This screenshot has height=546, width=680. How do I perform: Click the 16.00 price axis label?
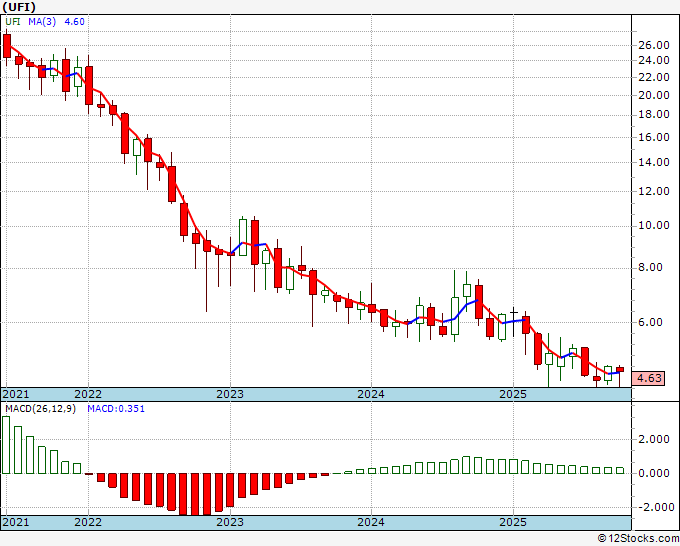[654, 137]
